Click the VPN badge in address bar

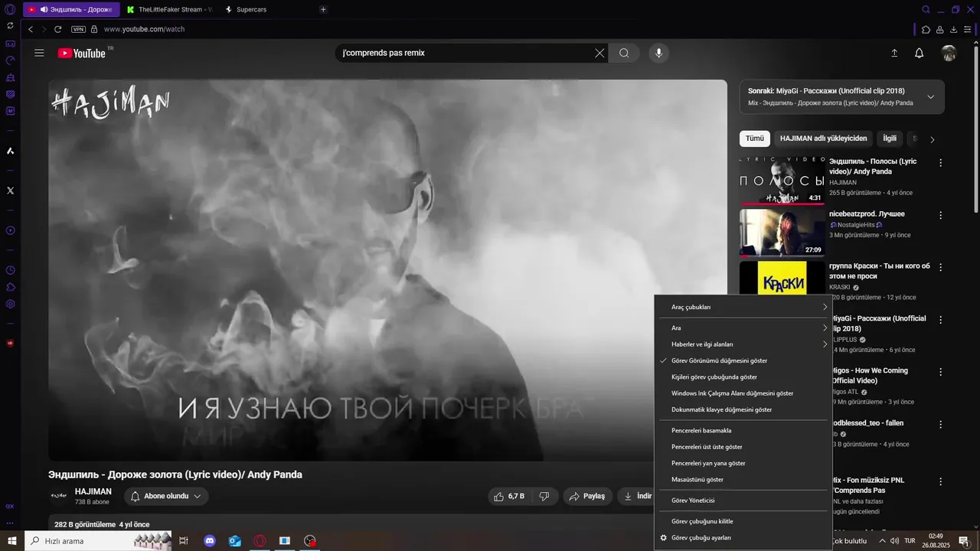pos(78,29)
